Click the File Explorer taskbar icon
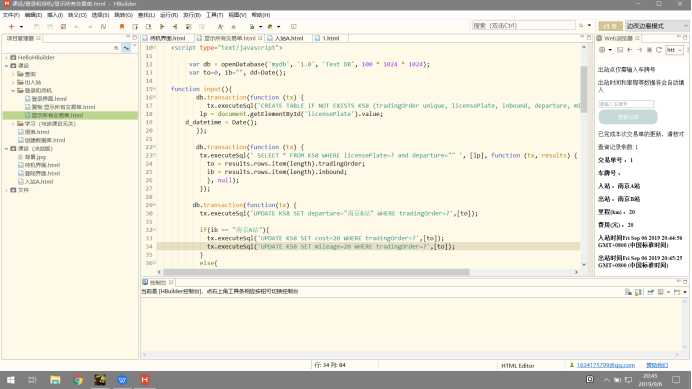The height and width of the screenshot is (389, 692). click(x=55, y=380)
